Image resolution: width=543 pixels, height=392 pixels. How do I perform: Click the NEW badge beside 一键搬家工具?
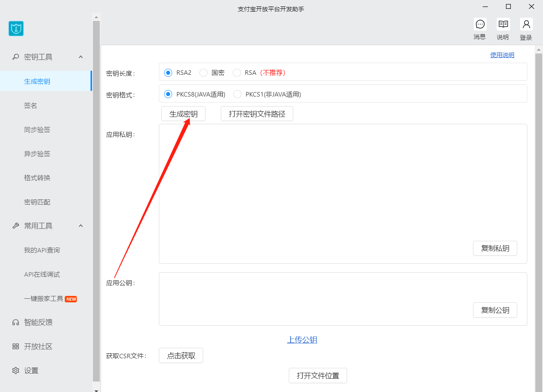point(71,299)
